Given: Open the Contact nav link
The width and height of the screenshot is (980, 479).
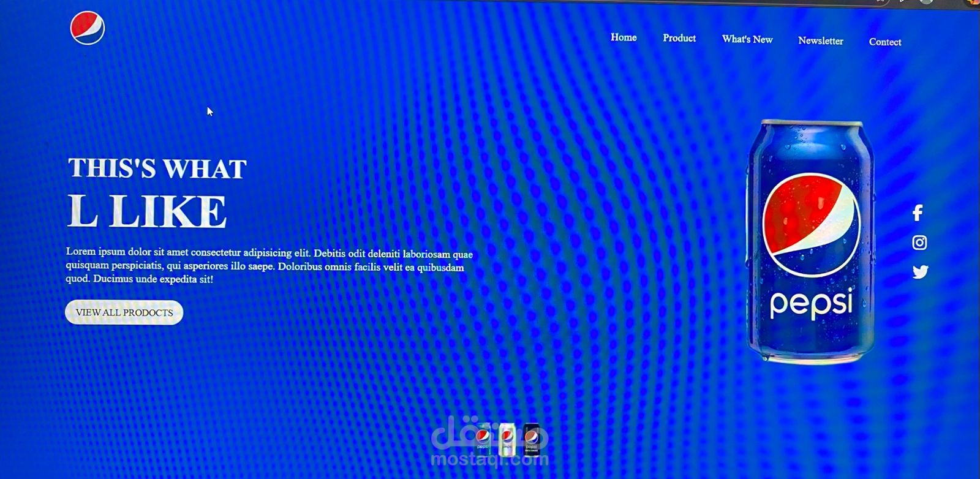Looking at the screenshot, I should pos(885,42).
